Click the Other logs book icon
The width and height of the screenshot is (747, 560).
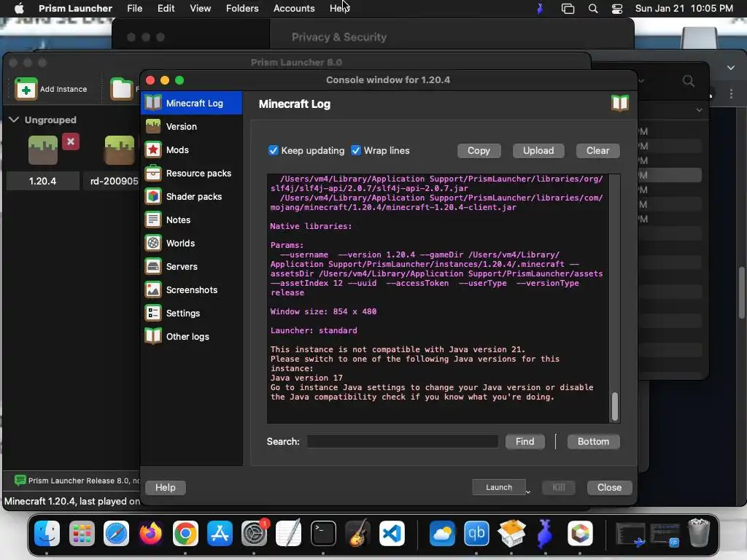(153, 336)
